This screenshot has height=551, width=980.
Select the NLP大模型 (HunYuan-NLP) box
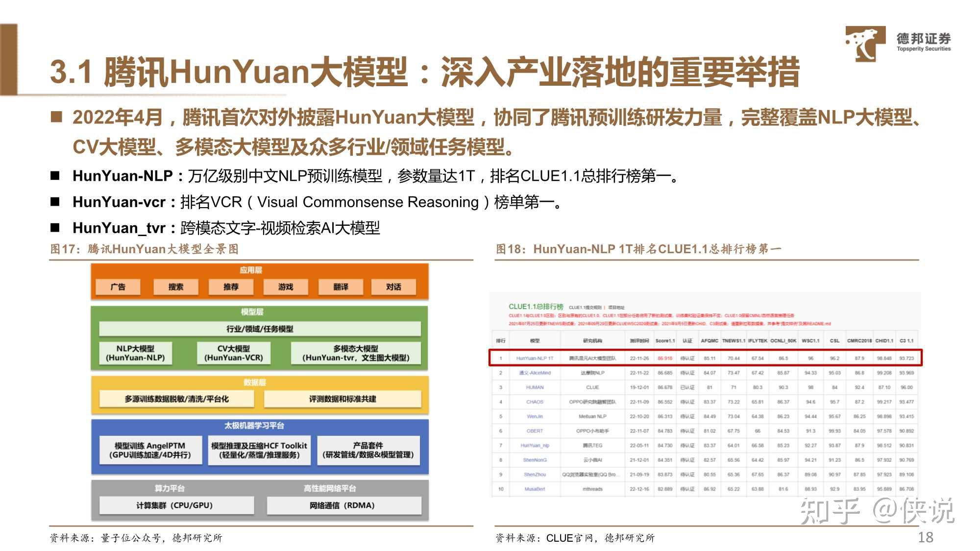tap(135, 353)
